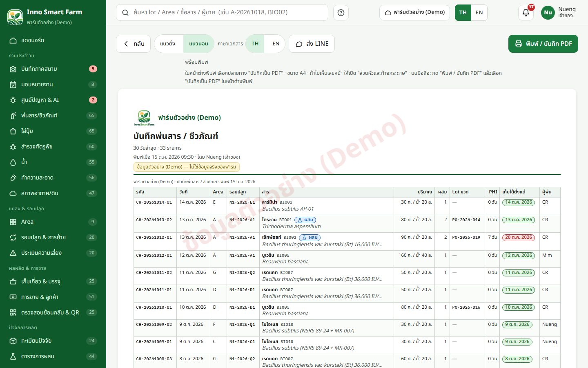The height and width of the screenshot is (368, 588).
Task: Go to ทะเบียนปัจจัย menu
Action: [53, 341]
